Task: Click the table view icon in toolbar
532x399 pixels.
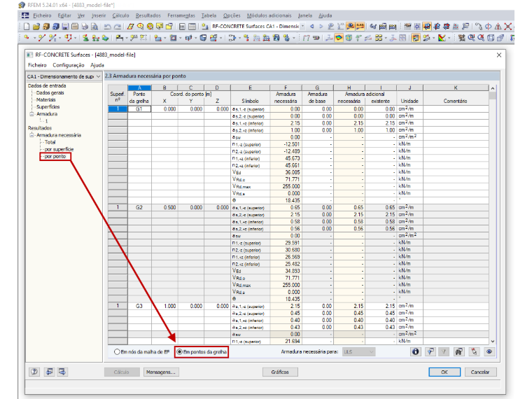Action: [x=192, y=27]
